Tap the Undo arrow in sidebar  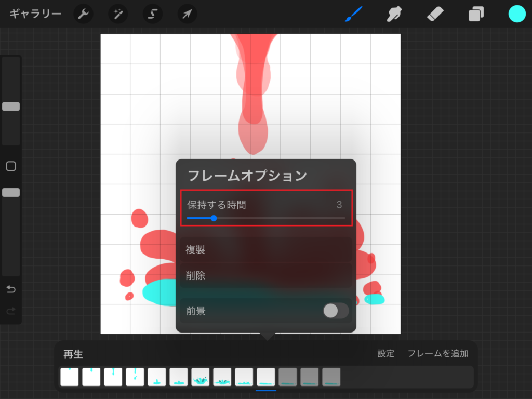click(x=11, y=289)
